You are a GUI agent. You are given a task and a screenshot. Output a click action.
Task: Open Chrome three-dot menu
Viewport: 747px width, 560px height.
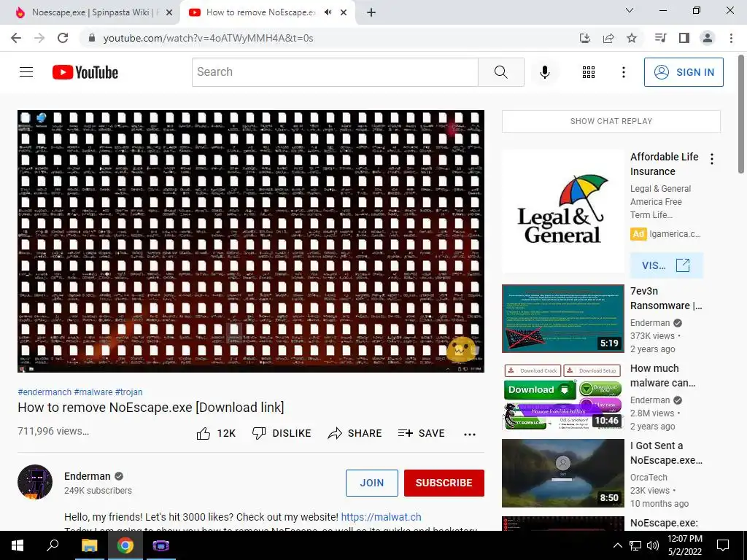tap(731, 38)
